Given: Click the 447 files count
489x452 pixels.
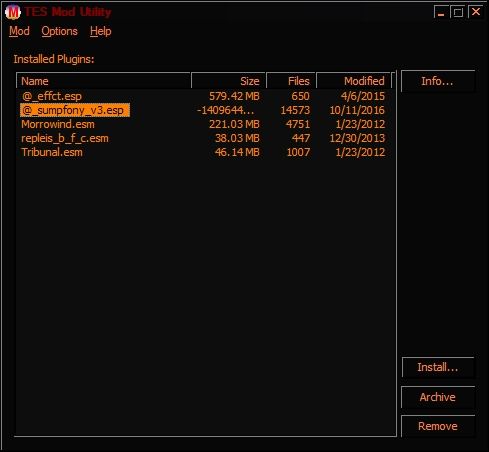Looking at the screenshot, I should tap(300, 138).
